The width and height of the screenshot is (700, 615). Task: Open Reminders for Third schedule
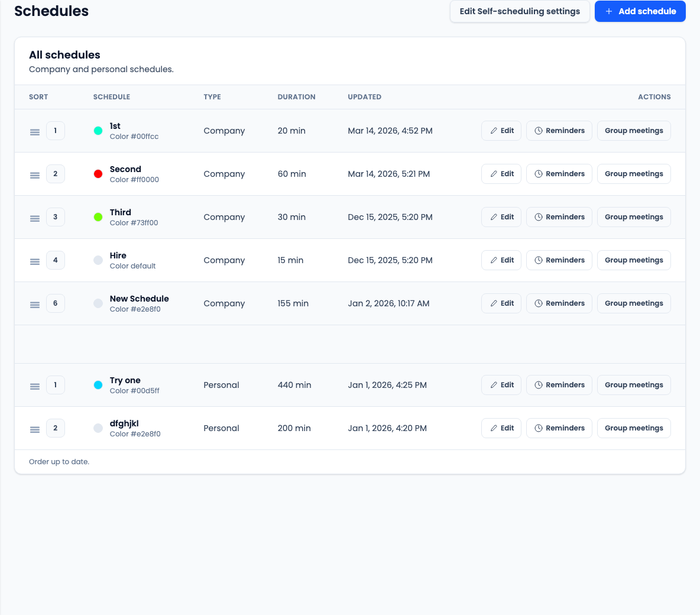pos(559,217)
